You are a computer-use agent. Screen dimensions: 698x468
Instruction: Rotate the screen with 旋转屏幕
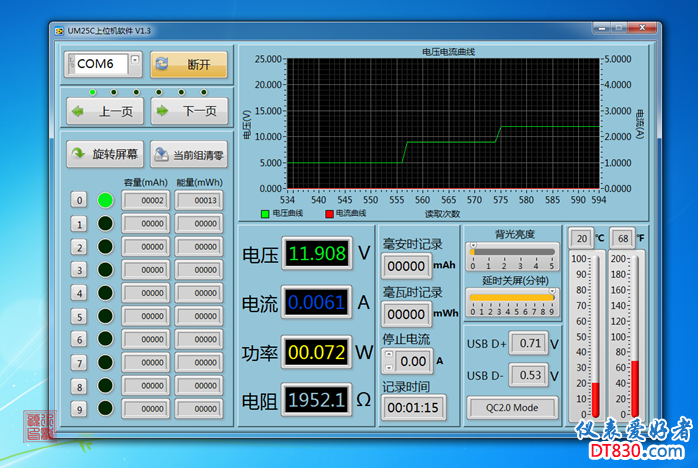pyautogui.click(x=104, y=154)
